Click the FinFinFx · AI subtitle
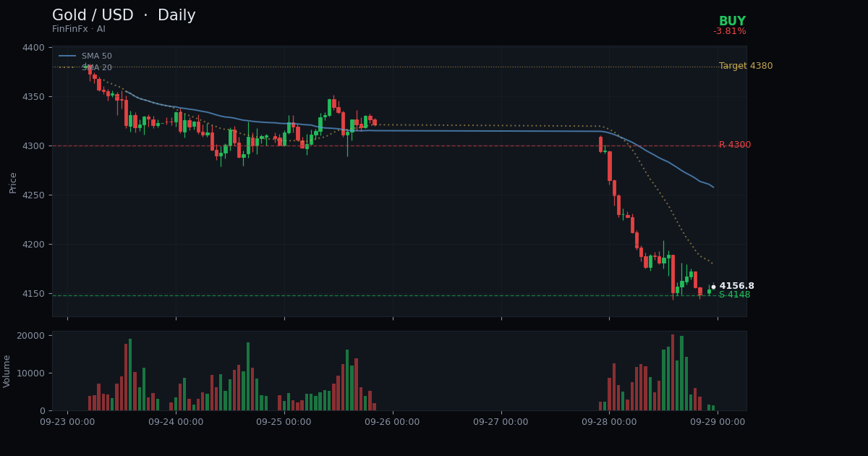Image resolution: width=868 pixels, height=456 pixels. (x=79, y=29)
